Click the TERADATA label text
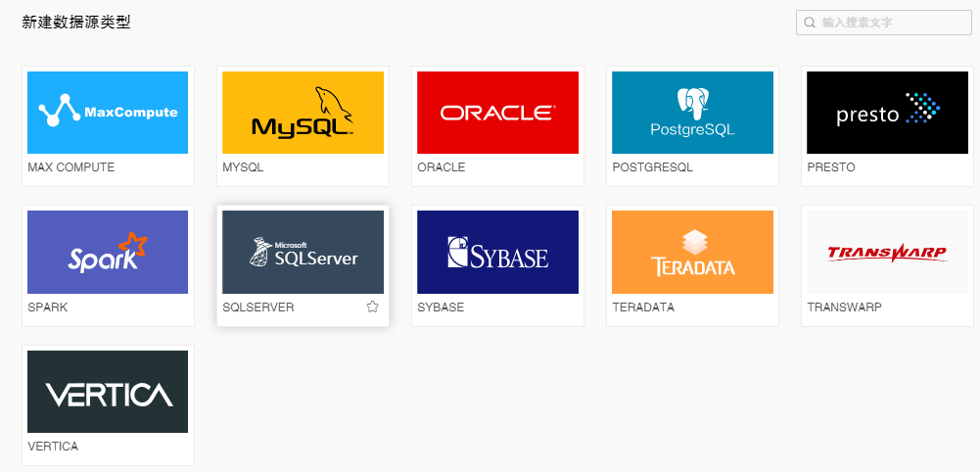 (x=643, y=307)
